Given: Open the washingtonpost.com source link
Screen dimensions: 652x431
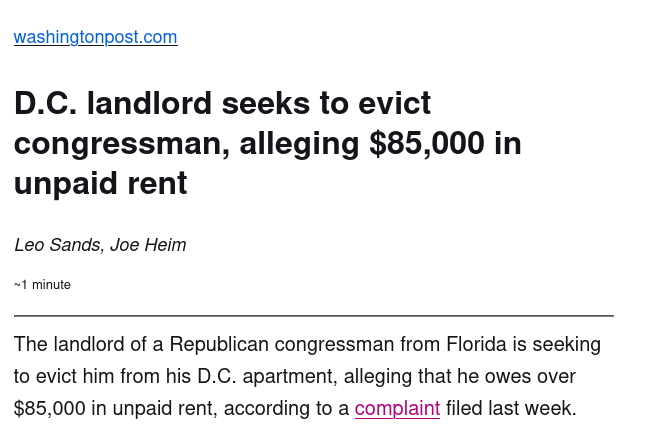Looking at the screenshot, I should point(95,38).
